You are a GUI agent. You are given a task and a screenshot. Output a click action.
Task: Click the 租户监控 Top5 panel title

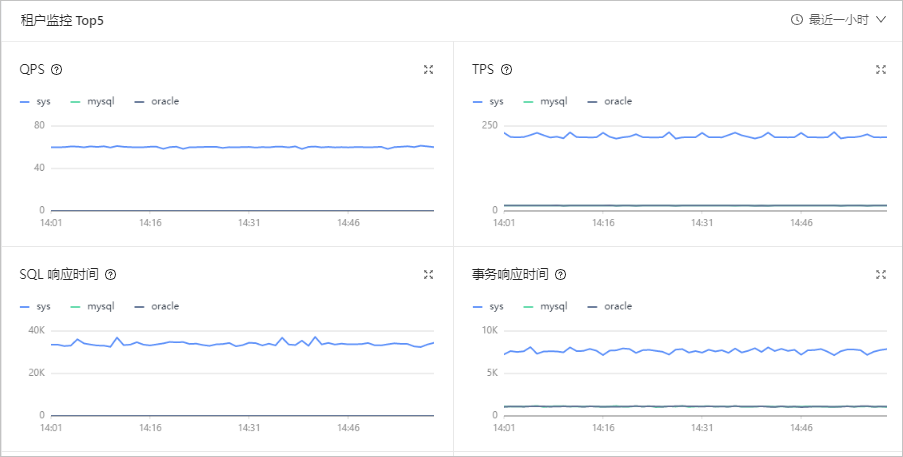coord(62,21)
